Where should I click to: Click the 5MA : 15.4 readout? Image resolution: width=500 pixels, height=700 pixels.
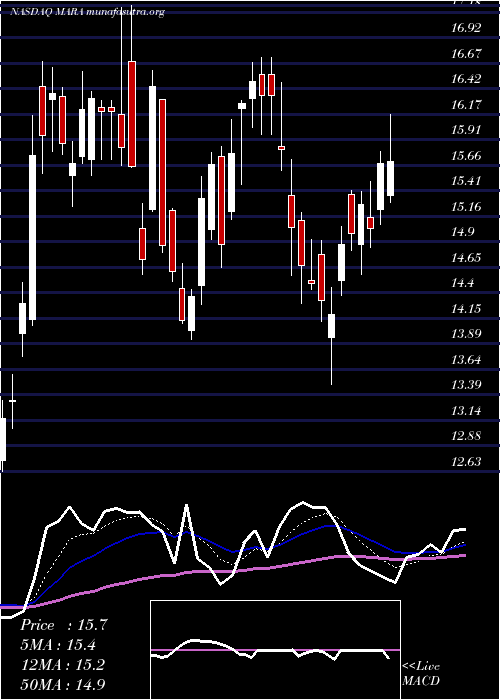(58, 645)
